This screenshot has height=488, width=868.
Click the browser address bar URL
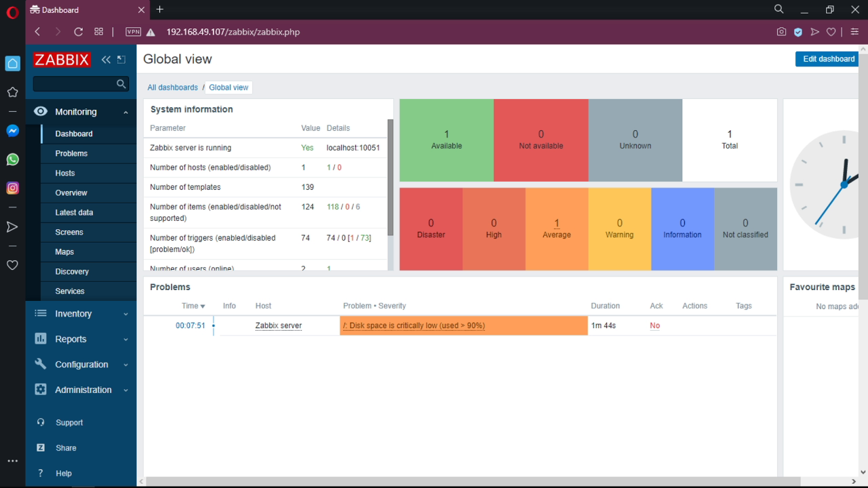(x=233, y=32)
